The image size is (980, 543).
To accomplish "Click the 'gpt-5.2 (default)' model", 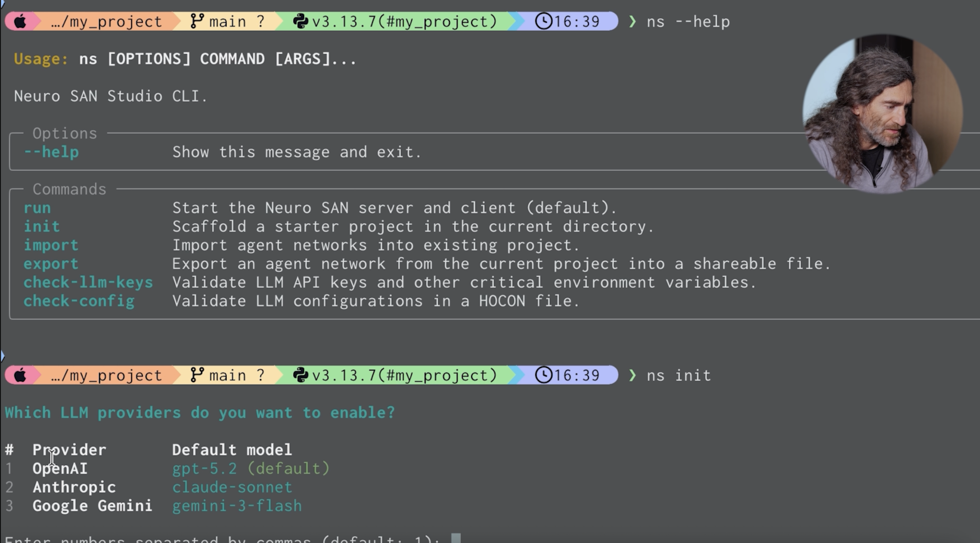I will coord(251,469).
